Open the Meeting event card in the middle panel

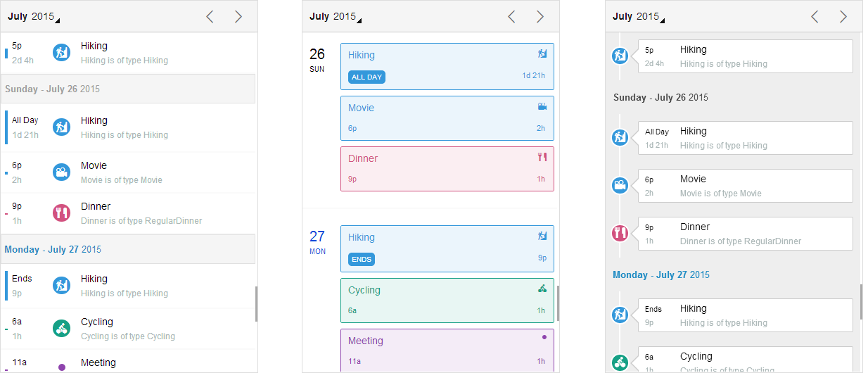pos(447,350)
